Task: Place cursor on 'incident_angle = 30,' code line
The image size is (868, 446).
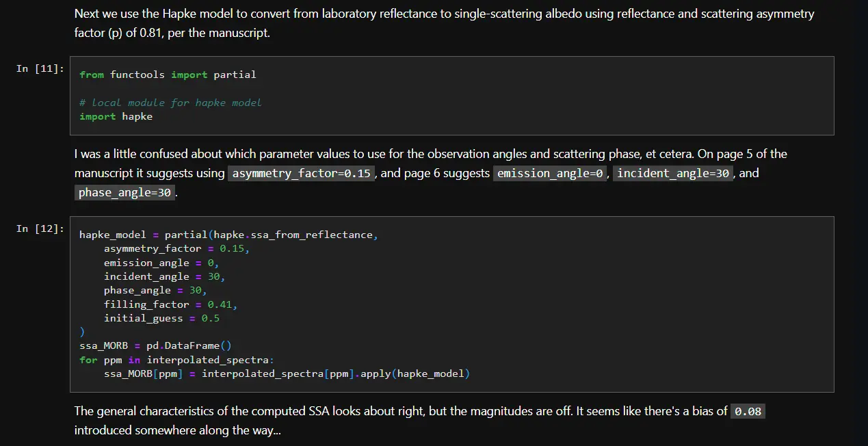Action: pyautogui.click(x=164, y=276)
